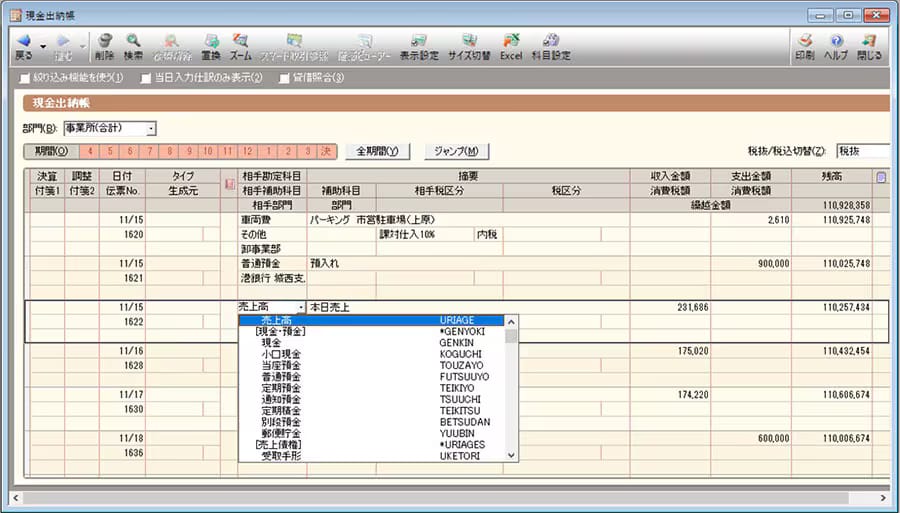Click the account list scroll-up arrow

[x=511, y=321]
